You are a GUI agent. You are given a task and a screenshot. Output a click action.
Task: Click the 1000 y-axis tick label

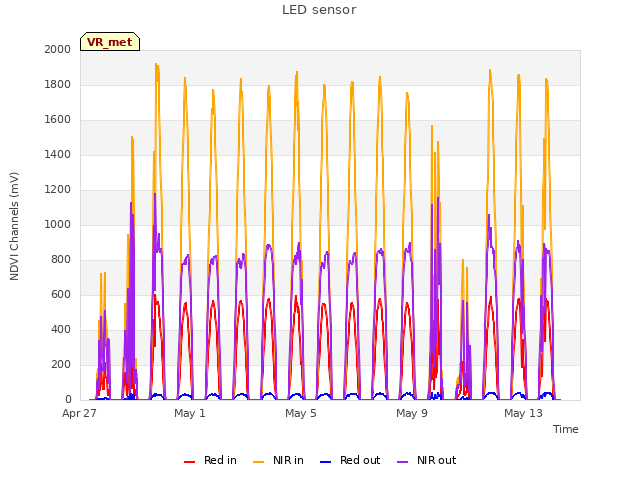click(58, 224)
